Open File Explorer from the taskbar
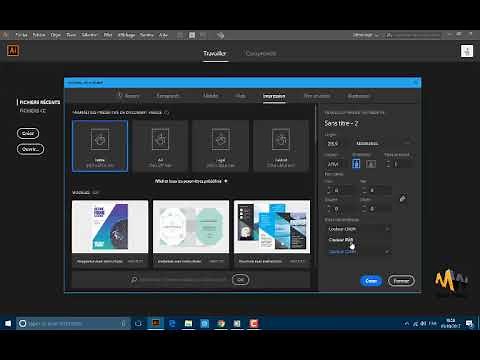 coord(188,323)
